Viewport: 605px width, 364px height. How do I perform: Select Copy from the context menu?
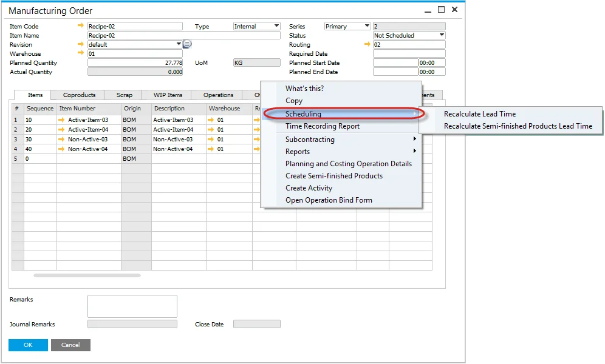coord(293,101)
